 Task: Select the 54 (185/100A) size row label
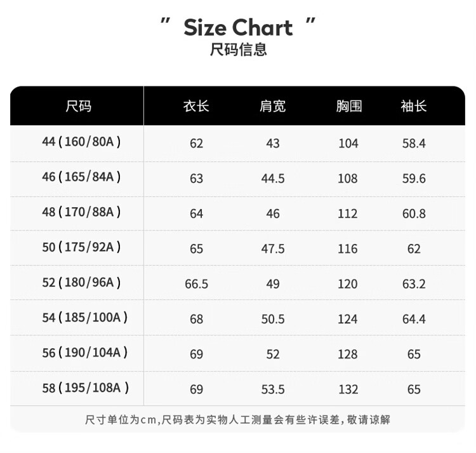(84, 317)
